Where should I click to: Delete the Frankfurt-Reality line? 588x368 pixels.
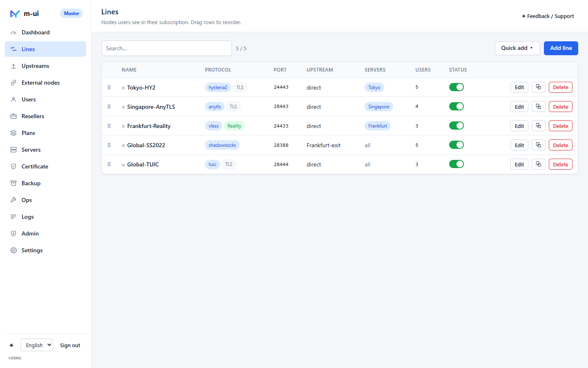point(561,126)
